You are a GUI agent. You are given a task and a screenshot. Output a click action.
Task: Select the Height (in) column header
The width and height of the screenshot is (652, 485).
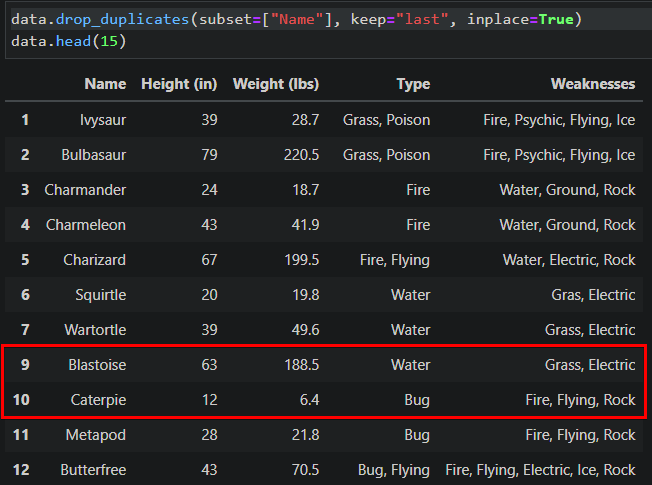click(x=179, y=84)
